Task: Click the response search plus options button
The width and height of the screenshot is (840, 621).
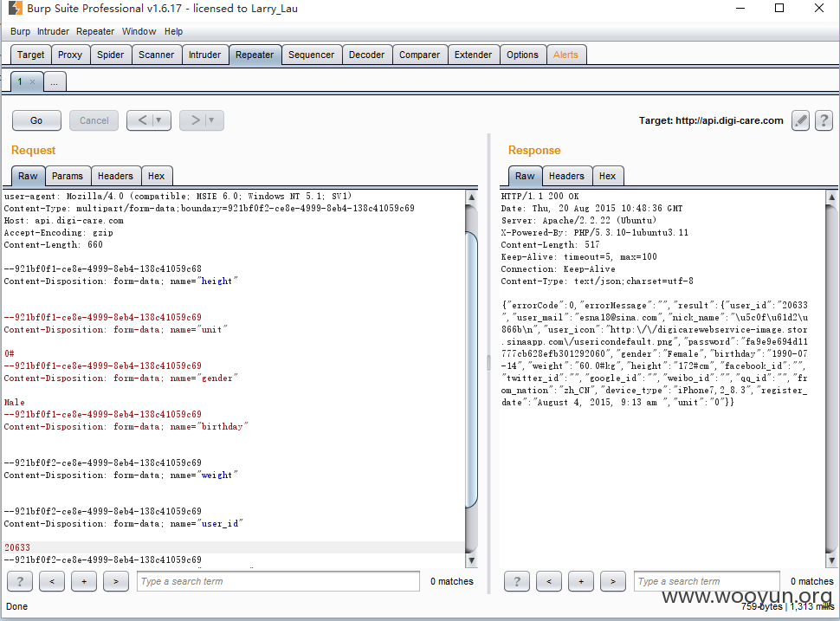Action: pyautogui.click(x=581, y=581)
